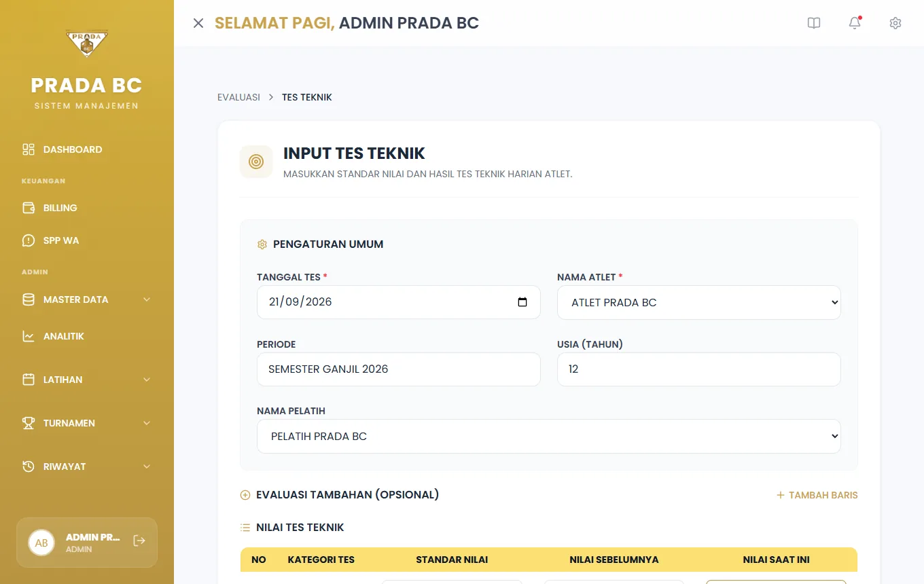This screenshot has width=924, height=584.
Task: Click the AB user avatar
Action: [41, 543]
